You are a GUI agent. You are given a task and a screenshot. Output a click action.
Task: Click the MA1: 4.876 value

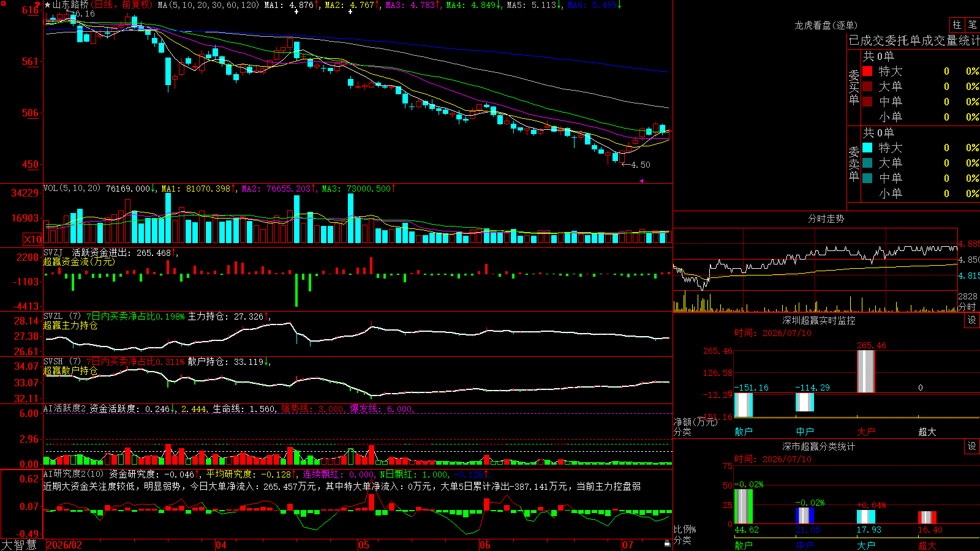(x=292, y=5)
